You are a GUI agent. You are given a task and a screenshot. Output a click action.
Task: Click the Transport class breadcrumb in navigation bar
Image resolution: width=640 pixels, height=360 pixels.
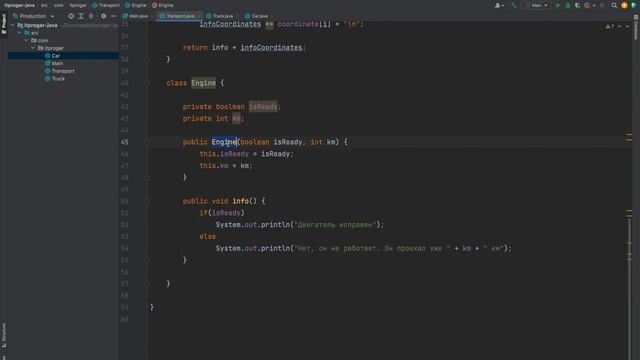point(106,5)
